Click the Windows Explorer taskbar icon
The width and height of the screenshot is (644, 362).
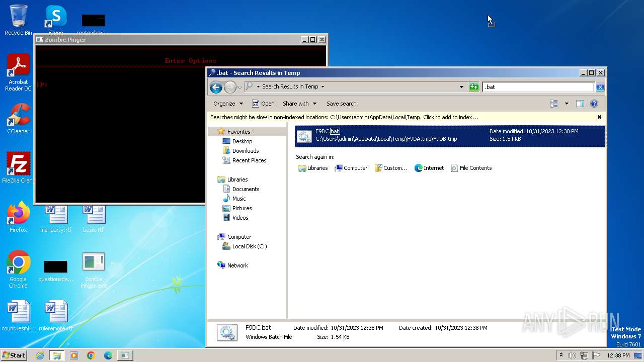click(56, 355)
